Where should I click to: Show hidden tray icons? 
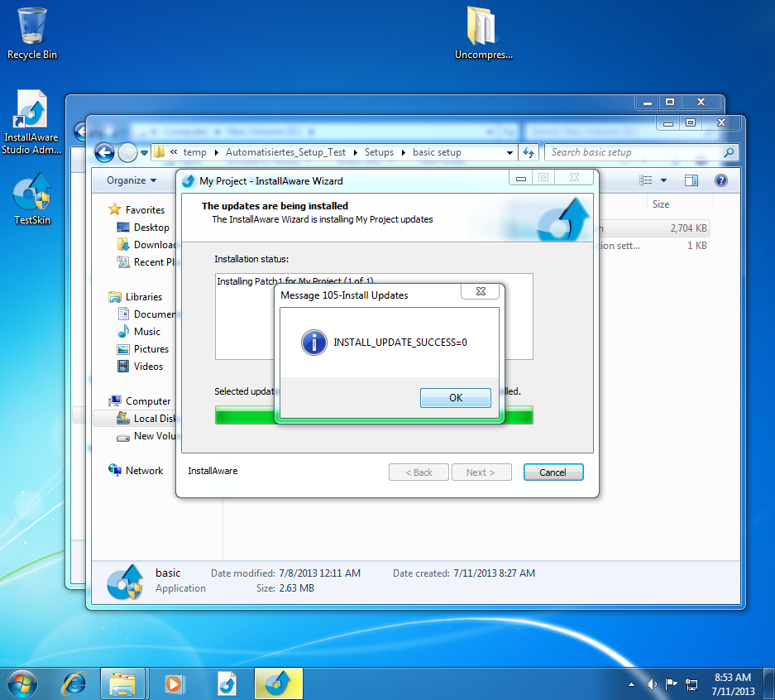[632, 684]
